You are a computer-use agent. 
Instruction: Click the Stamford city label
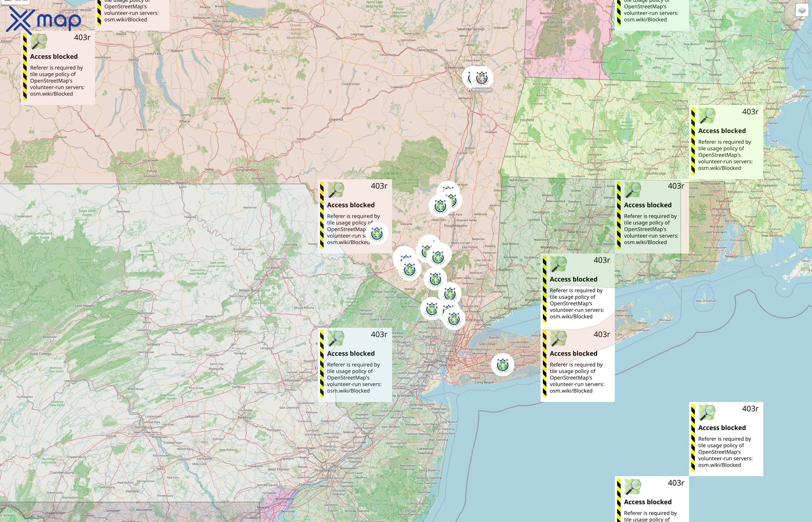pos(496,318)
